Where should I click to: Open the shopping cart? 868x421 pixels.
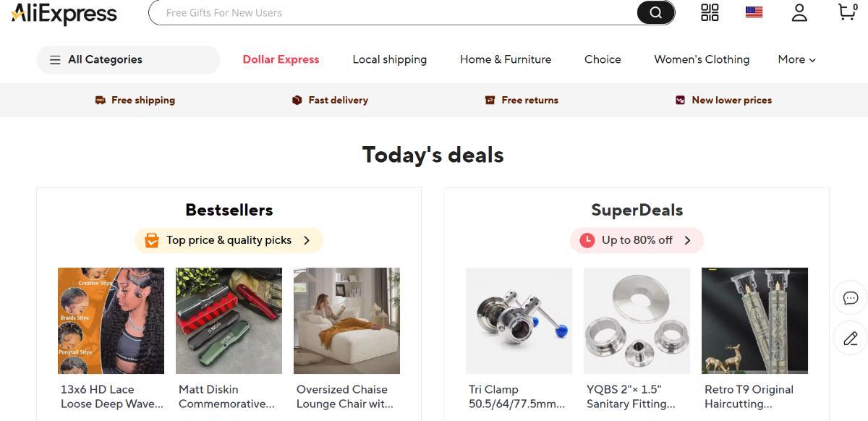coord(846,12)
